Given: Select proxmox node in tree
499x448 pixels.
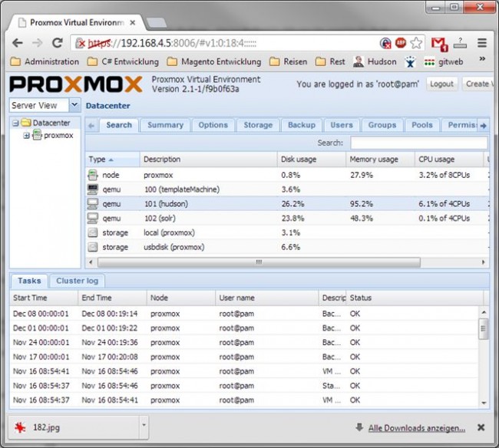Looking at the screenshot, I should [58, 136].
